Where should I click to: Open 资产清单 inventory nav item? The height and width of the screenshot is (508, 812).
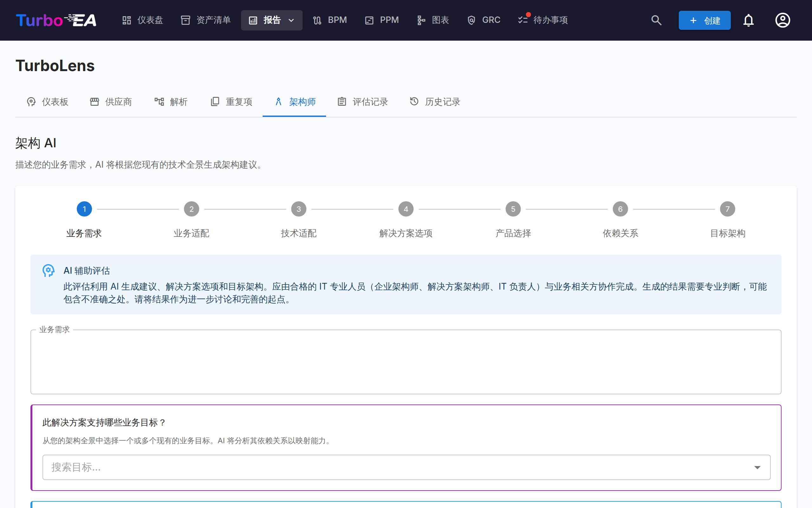coord(205,20)
